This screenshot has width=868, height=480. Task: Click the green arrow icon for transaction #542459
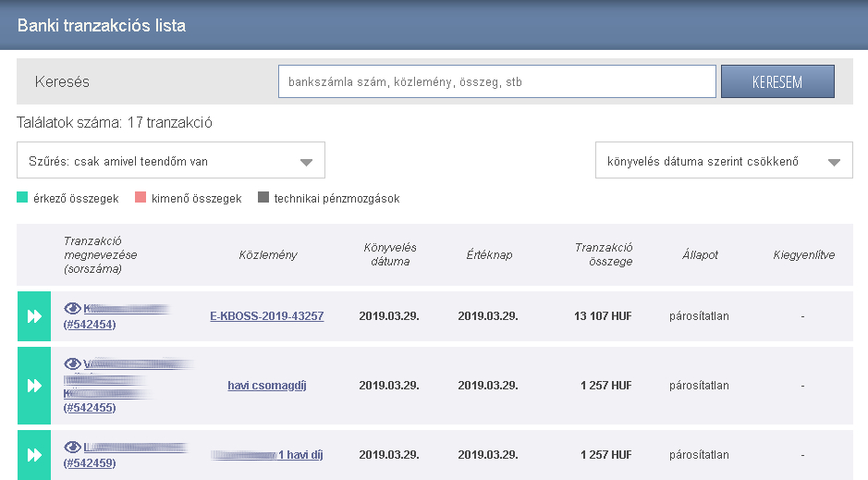(34, 454)
